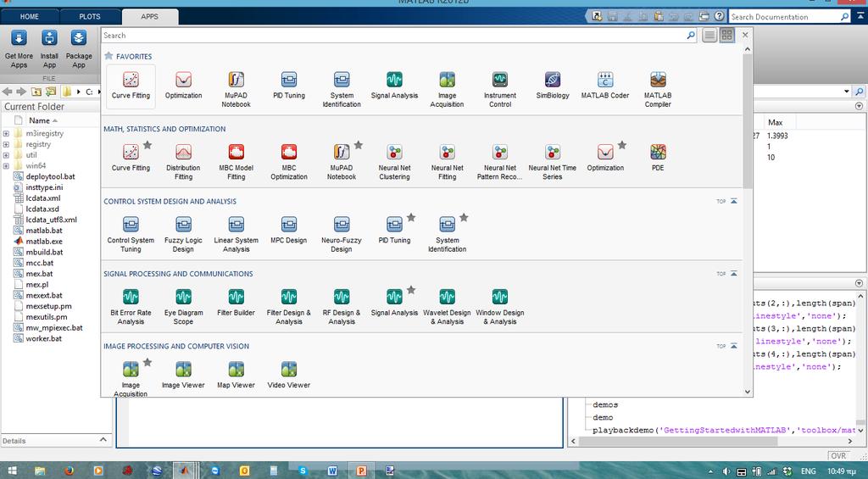
Task: Open the MATLAB Compiler app
Action: (658, 89)
